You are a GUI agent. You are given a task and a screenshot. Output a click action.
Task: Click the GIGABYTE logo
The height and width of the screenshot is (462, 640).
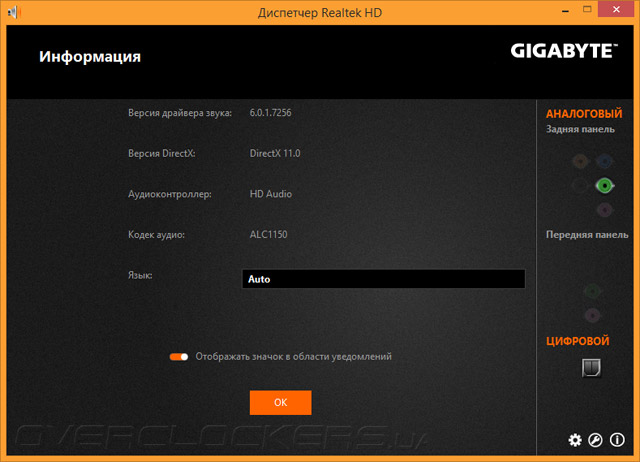coord(564,51)
